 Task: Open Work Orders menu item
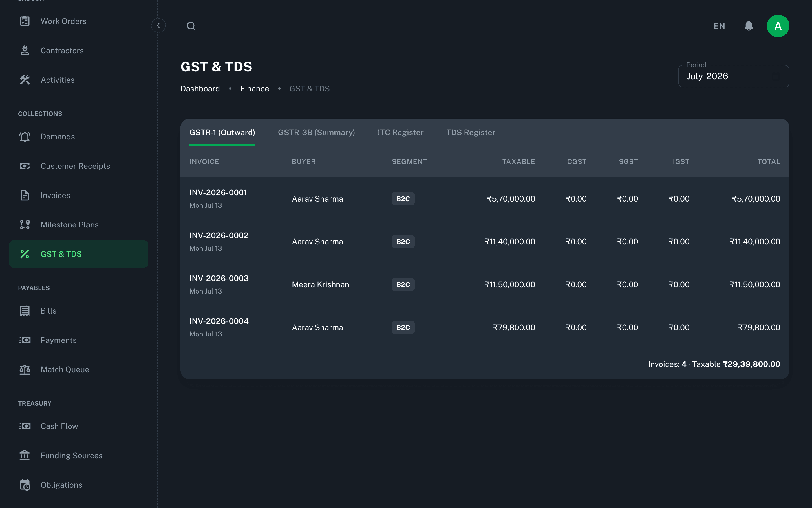click(78, 21)
